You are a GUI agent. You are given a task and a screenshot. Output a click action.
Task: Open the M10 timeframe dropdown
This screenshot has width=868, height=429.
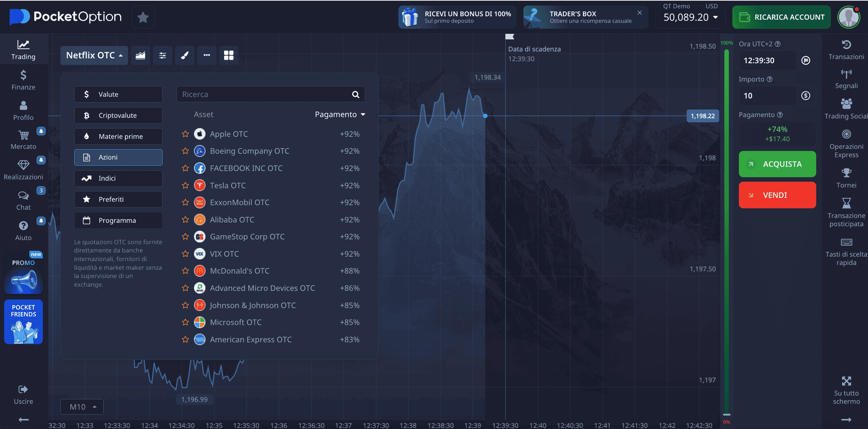tap(82, 407)
